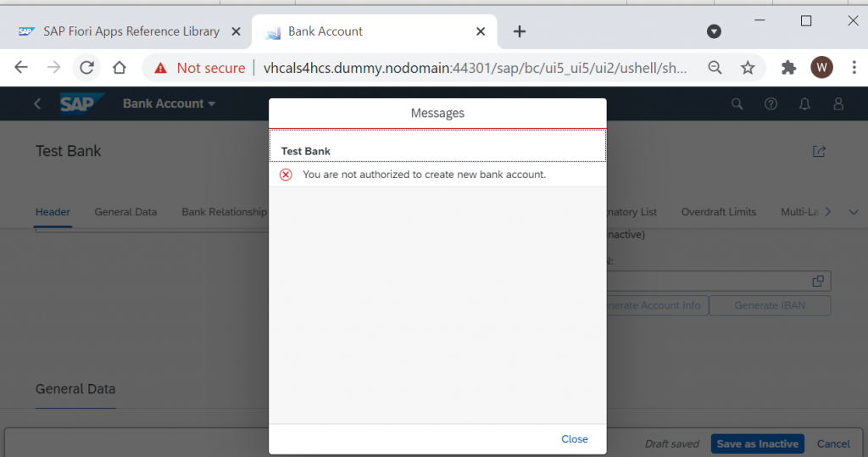Bookmark this page with star icon
The image size is (868, 457).
tap(748, 68)
